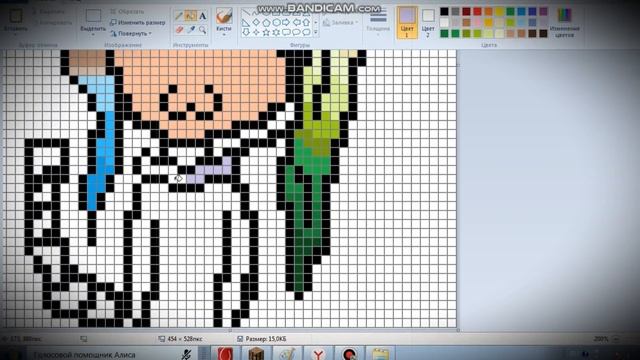This screenshot has width=640, height=360.
Task: Expand the Кисти dropdown arrow
Action: (x=224, y=35)
